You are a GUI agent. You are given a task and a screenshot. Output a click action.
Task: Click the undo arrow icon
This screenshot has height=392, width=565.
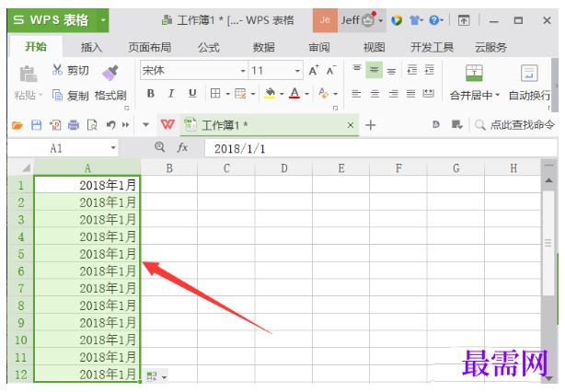click(110, 125)
